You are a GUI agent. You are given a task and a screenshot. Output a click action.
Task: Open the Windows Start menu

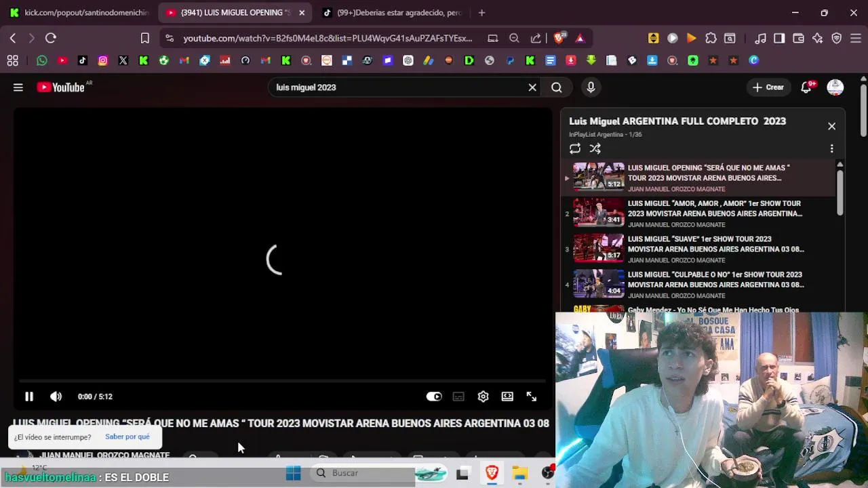click(x=293, y=473)
